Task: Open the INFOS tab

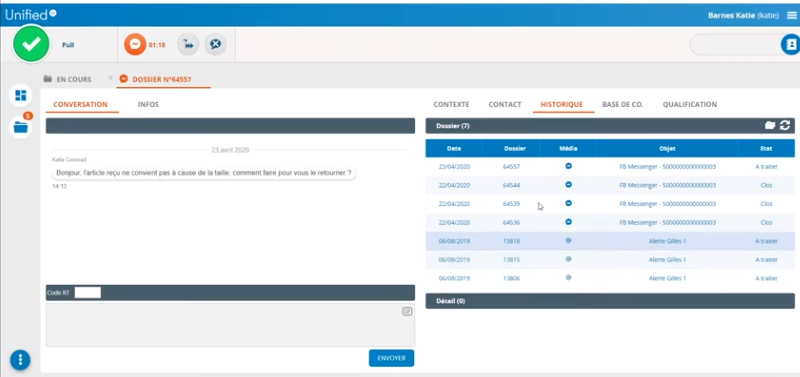Action: (x=148, y=105)
